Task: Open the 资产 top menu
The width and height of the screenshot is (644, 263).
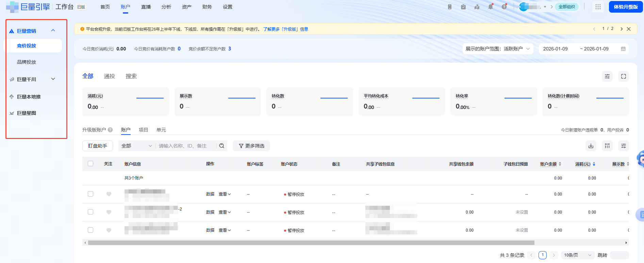Action: coord(187,7)
